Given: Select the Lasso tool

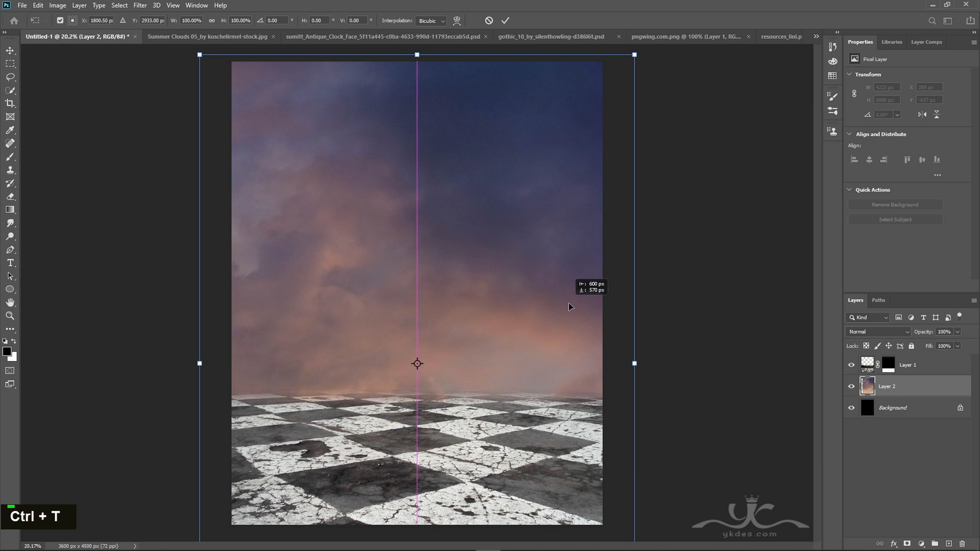Looking at the screenshot, I should pos(10,77).
